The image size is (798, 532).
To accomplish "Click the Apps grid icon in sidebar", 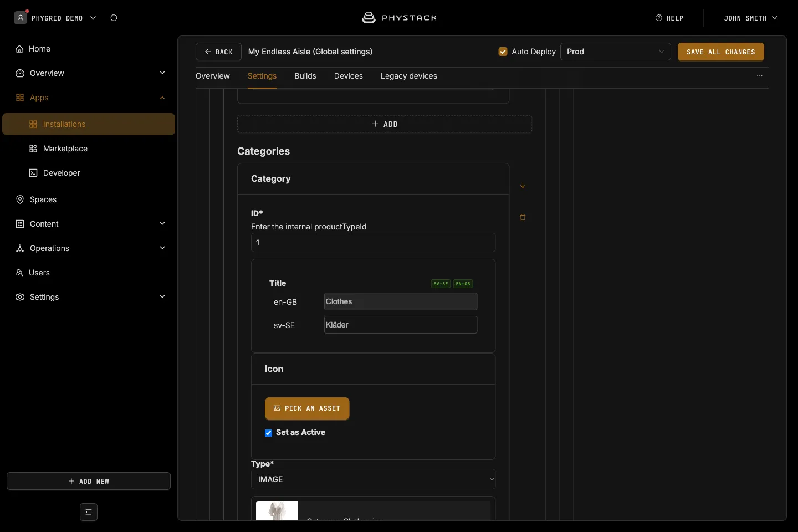I will [x=20, y=98].
